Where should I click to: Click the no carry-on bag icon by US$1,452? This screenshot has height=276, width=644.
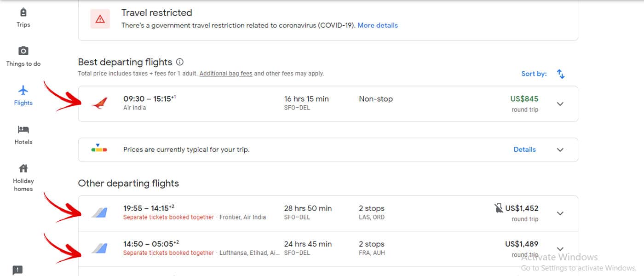click(x=499, y=208)
